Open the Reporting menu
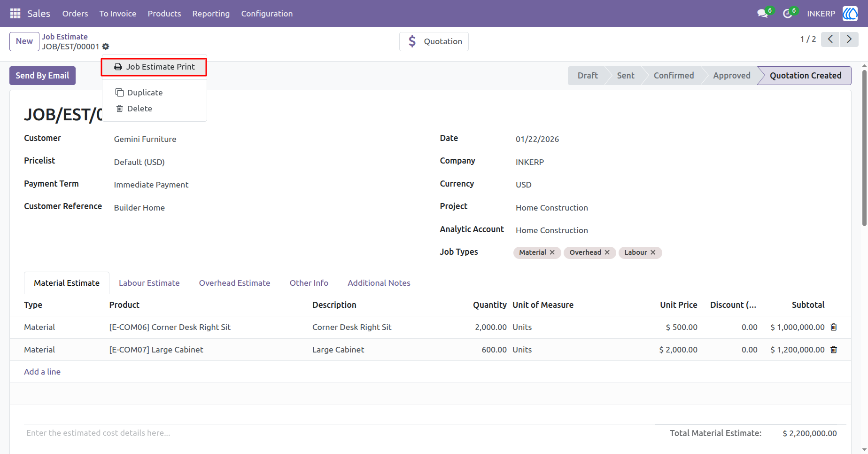Viewport: 868px width, 454px height. pyautogui.click(x=211, y=14)
